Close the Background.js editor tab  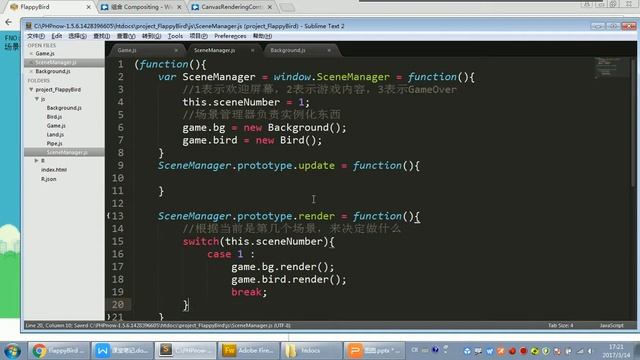(329, 50)
